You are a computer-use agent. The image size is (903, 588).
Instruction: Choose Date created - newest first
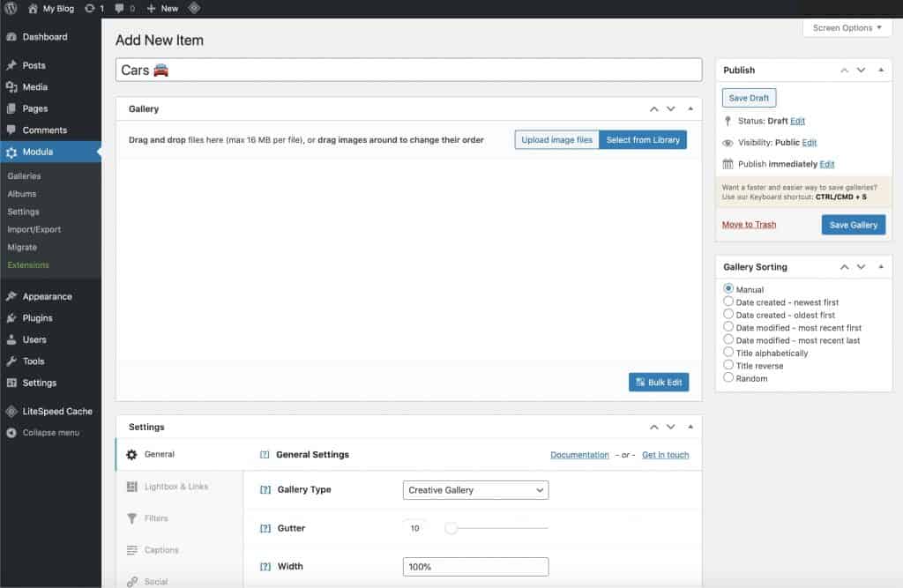tap(728, 301)
